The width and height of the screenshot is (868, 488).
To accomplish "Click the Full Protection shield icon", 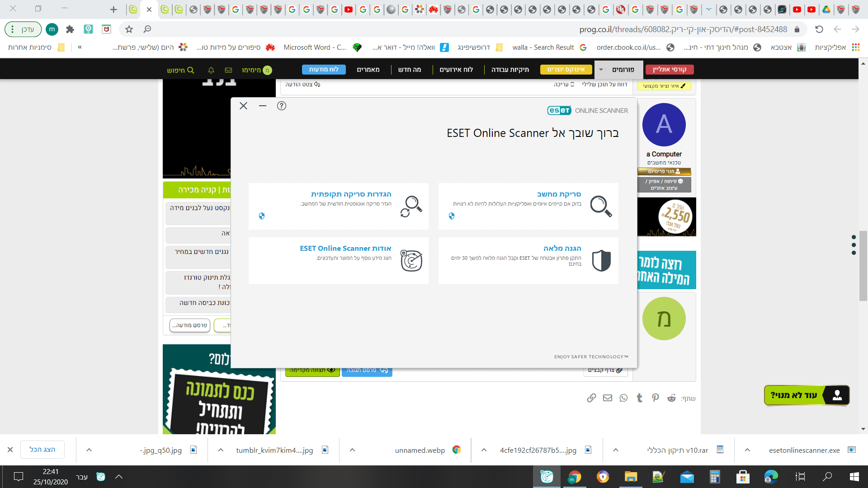I will point(601,261).
